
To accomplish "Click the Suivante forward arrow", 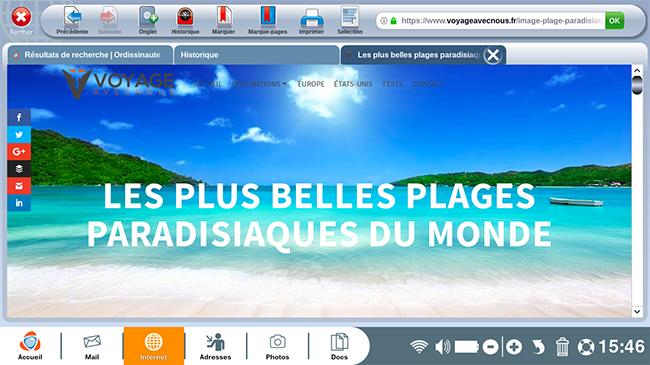I will [x=109, y=20].
